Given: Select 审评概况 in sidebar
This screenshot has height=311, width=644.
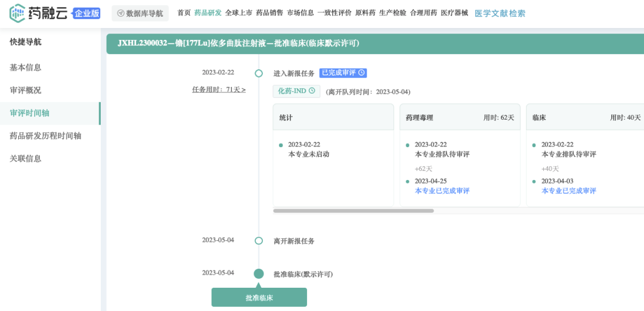Looking at the screenshot, I should point(26,91).
